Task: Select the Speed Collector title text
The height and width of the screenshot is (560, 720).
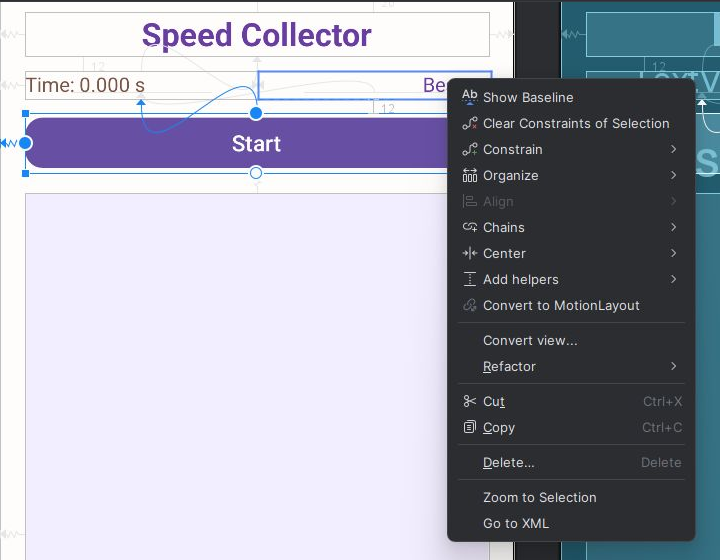Action: pyautogui.click(x=257, y=35)
